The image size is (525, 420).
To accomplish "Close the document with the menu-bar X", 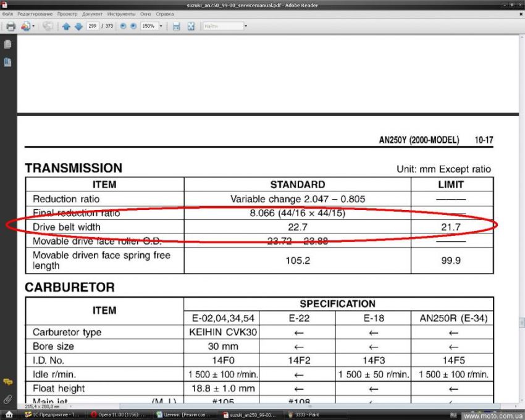I will click(x=521, y=14).
